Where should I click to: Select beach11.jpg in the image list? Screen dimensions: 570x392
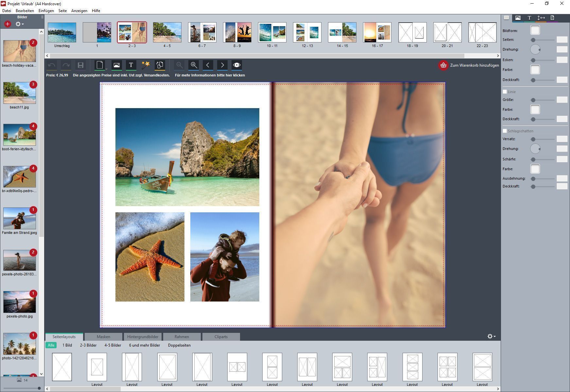19,93
